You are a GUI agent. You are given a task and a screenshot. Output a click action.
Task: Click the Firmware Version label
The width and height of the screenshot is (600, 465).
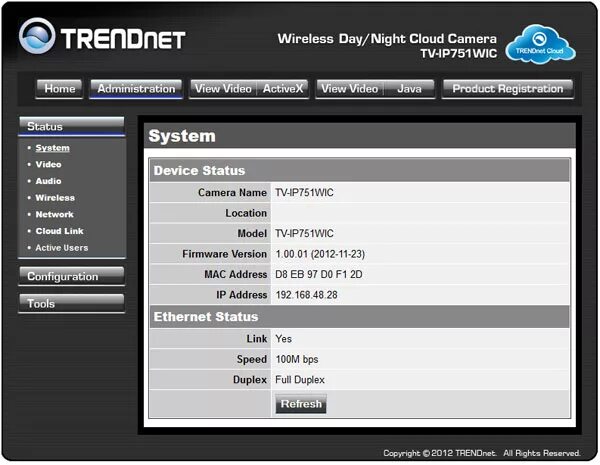225,254
